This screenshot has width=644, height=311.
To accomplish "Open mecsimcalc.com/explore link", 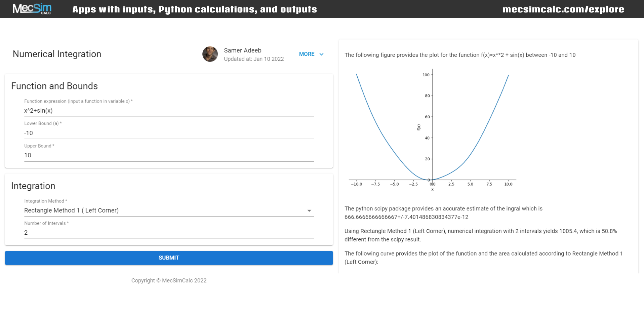I will [x=563, y=9].
